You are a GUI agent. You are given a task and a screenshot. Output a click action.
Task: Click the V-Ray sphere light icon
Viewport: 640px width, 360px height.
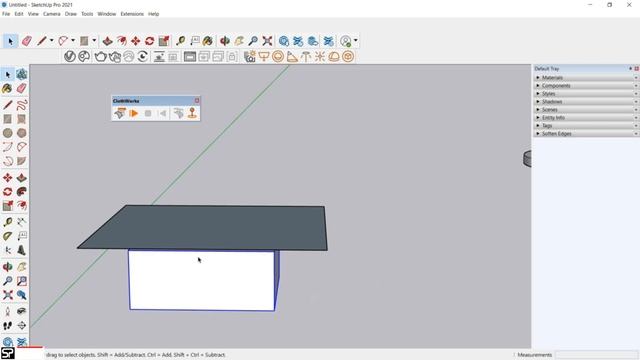(278, 56)
